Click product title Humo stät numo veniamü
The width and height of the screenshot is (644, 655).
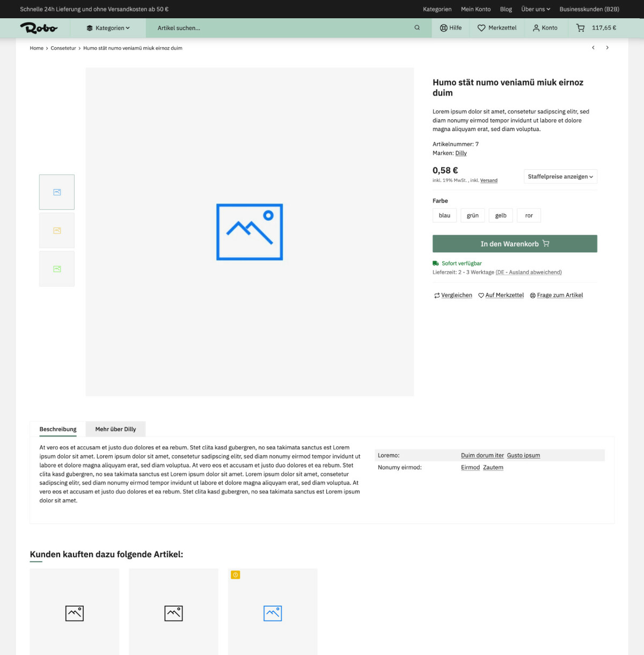pos(508,88)
